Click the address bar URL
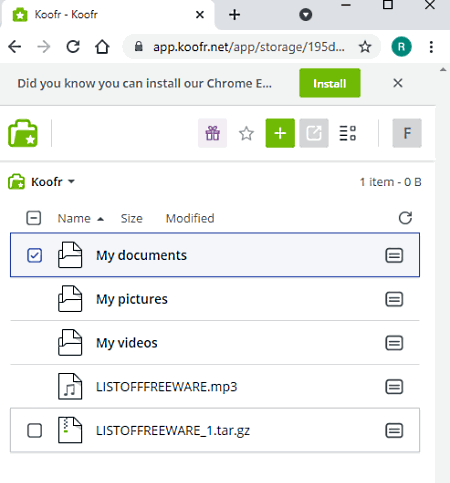 (249, 47)
